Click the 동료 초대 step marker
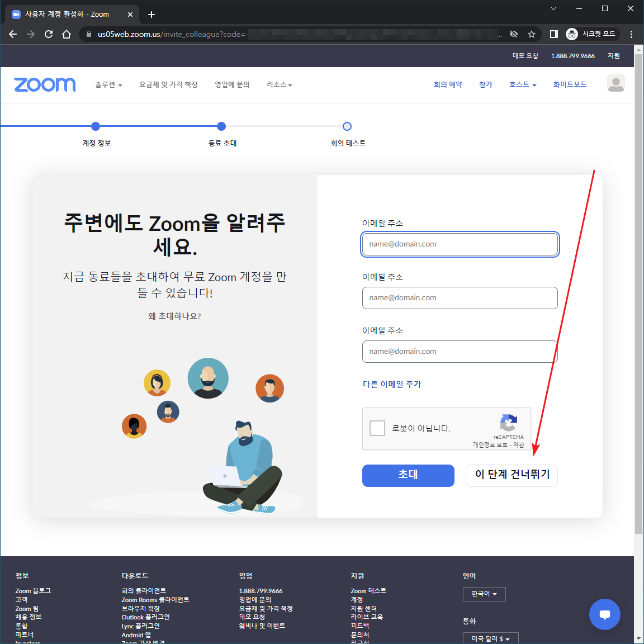This screenshot has height=644, width=644. click(221, 126)
